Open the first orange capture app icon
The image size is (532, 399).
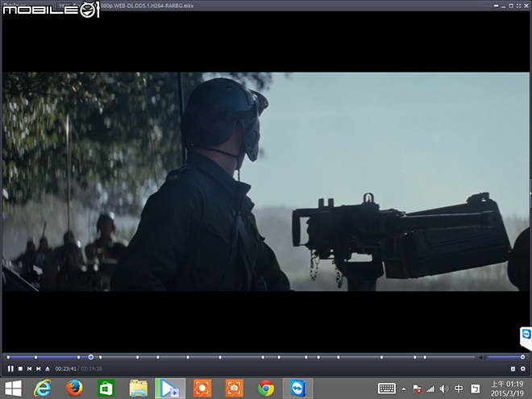click(202, 389)
